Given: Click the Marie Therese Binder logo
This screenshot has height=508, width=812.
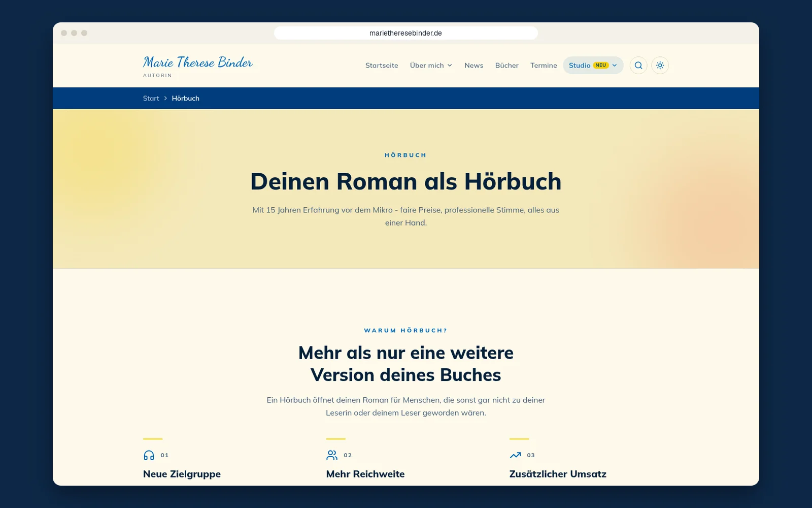Looking at the screenshot, I should coord(198,62).
